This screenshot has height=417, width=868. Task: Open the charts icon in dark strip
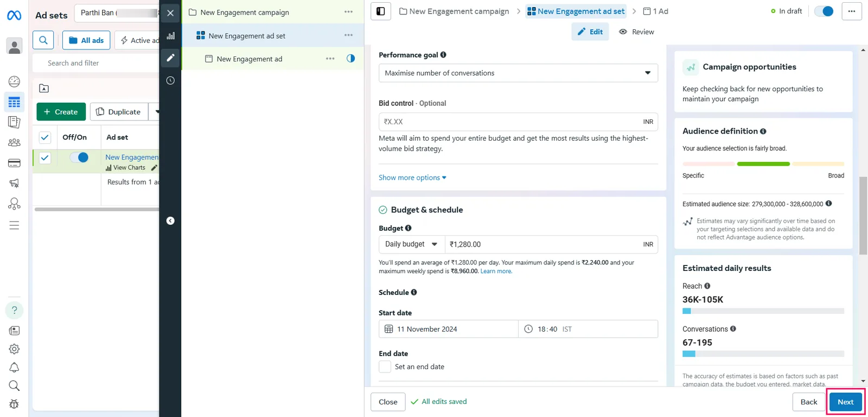170,36
